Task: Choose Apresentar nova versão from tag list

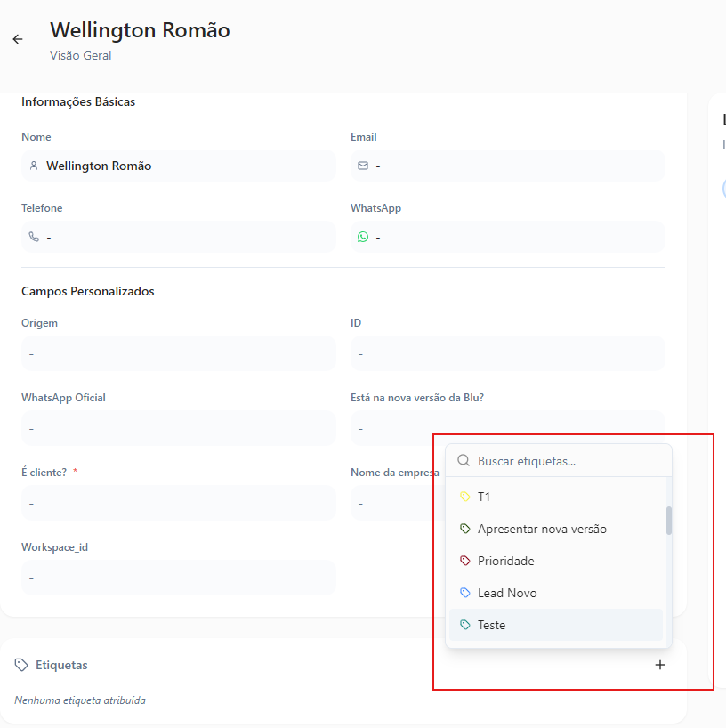Action: pyautogui.click(x=542, y=529)
